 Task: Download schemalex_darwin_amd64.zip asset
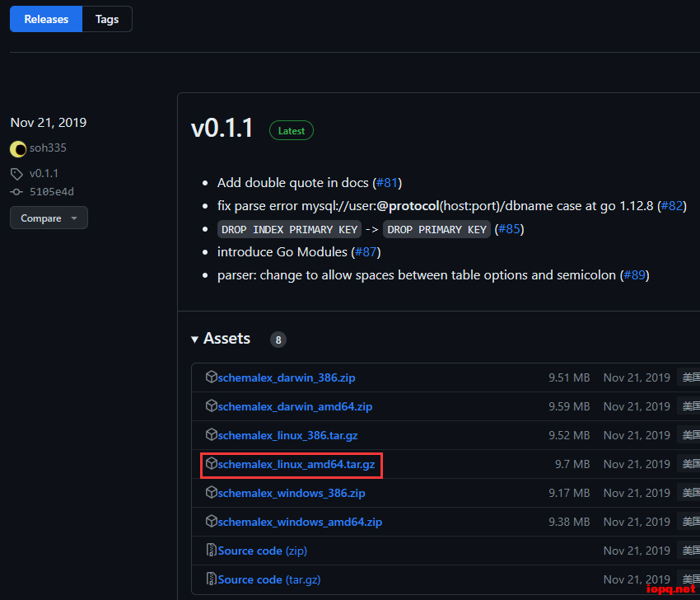(295, 406)
